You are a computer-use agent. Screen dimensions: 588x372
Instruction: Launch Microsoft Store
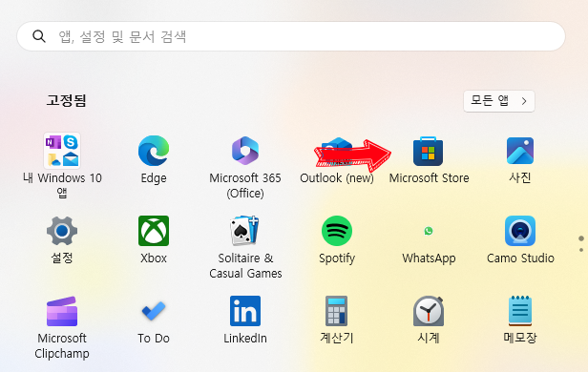[x=428, y=151]
